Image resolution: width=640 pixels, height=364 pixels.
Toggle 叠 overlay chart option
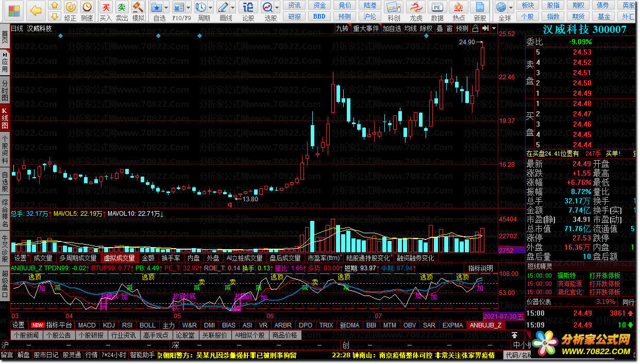(x=440, y=28)
